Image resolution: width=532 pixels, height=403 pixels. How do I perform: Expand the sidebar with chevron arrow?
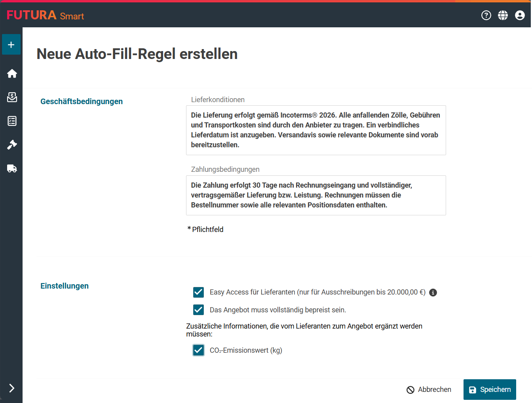pos(11,388)
